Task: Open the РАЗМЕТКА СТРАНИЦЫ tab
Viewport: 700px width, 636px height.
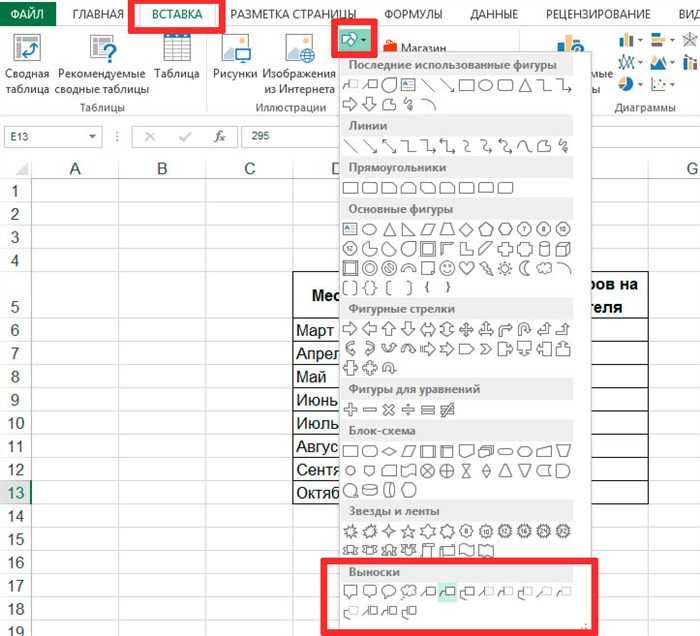Action: click(x=293, y=14)
